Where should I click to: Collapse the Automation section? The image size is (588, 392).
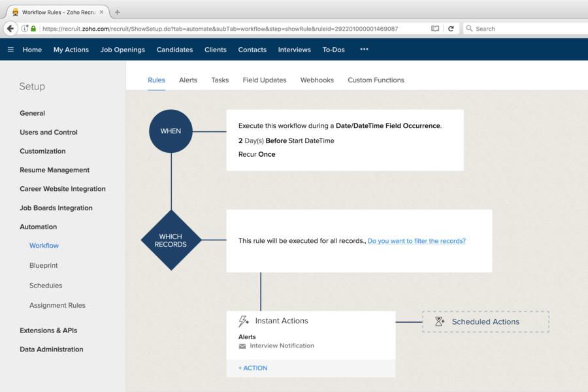[38, 226]
